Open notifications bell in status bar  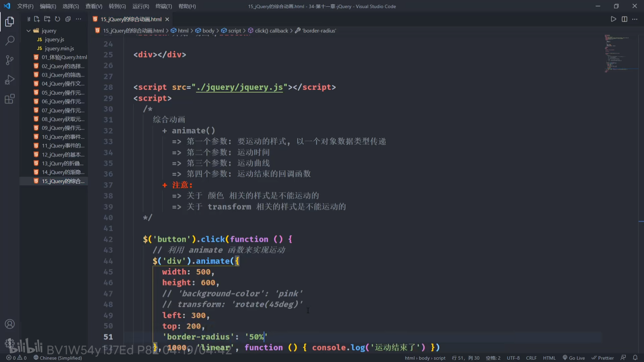point(635,358)
